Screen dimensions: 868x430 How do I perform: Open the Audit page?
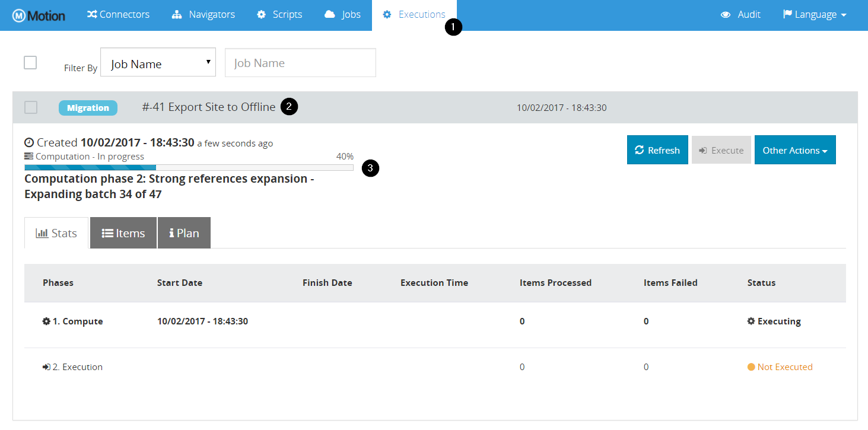click(x=740, y=15)
